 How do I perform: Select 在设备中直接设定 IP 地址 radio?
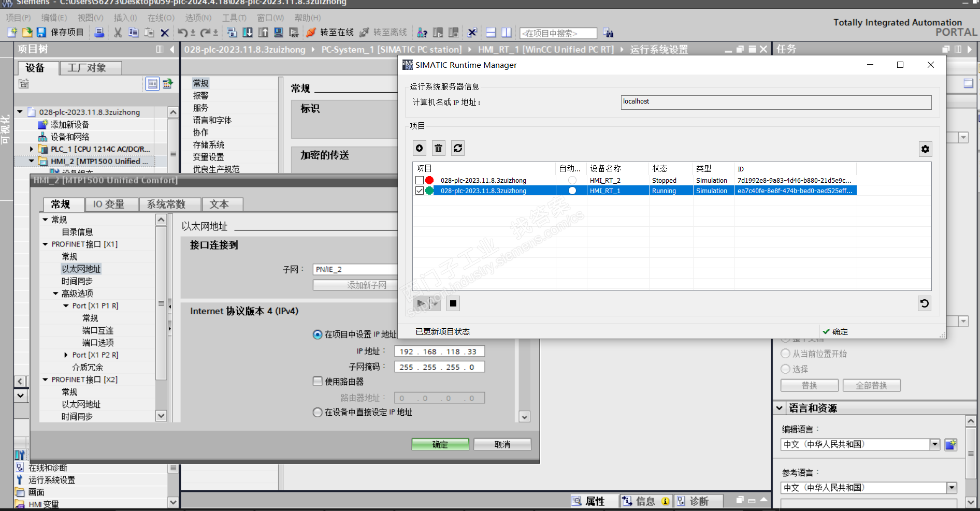318,412
